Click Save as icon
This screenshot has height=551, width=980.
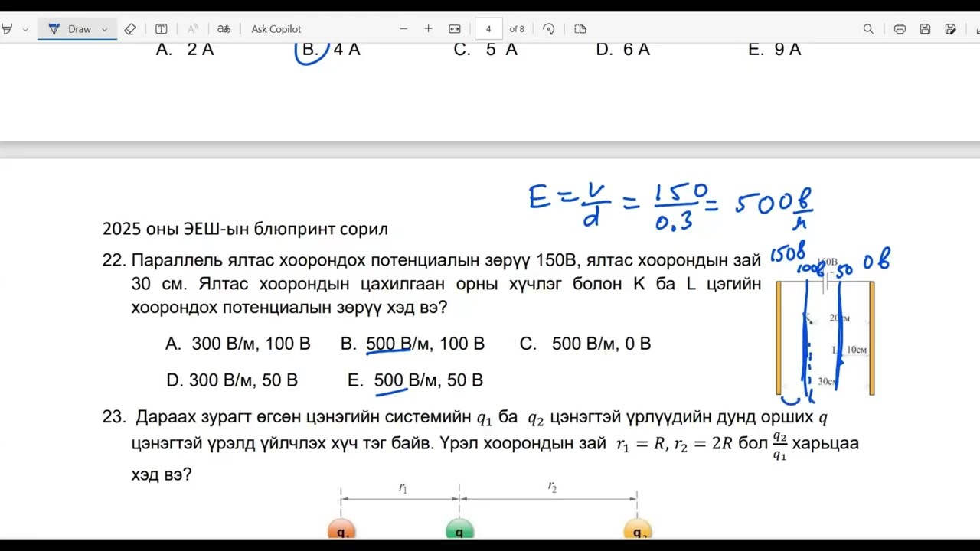tap(951, 29)
